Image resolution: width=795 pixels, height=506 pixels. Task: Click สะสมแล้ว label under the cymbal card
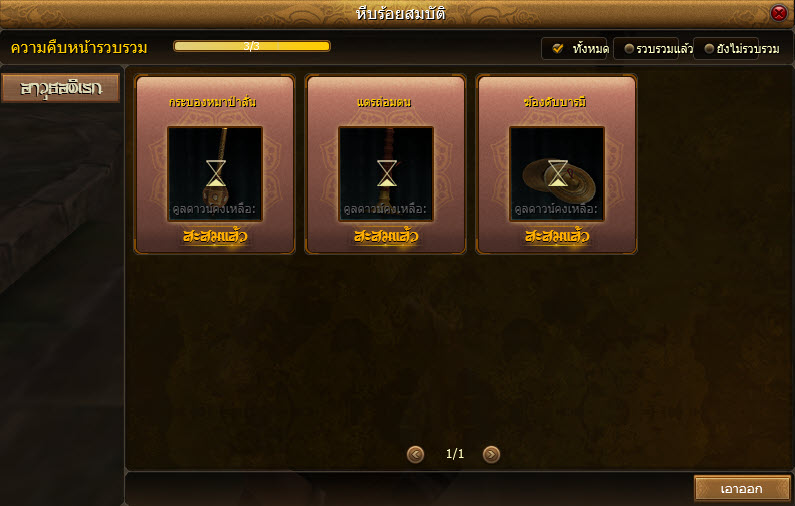557,236
